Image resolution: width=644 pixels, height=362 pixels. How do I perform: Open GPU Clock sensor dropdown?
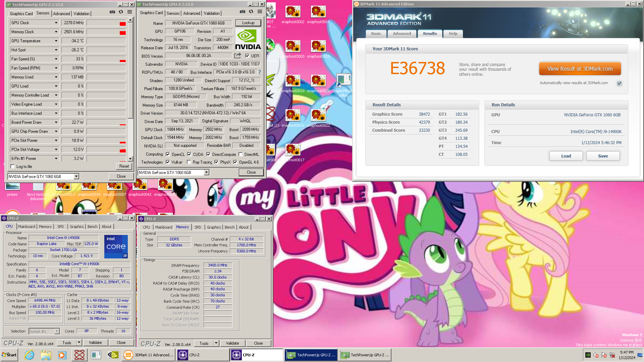(56, 23)
